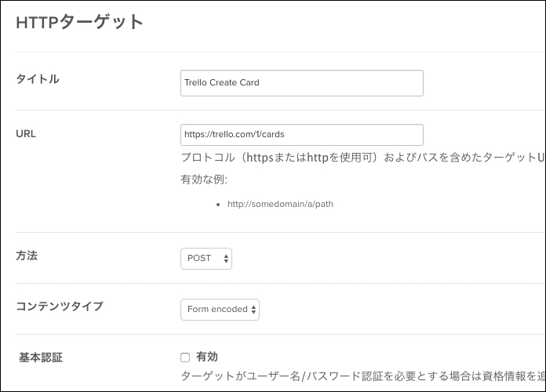Viewport: 546px width, 392px height.
Task: Enable the 基本認証 有効 checkbox
Action: 185,358
